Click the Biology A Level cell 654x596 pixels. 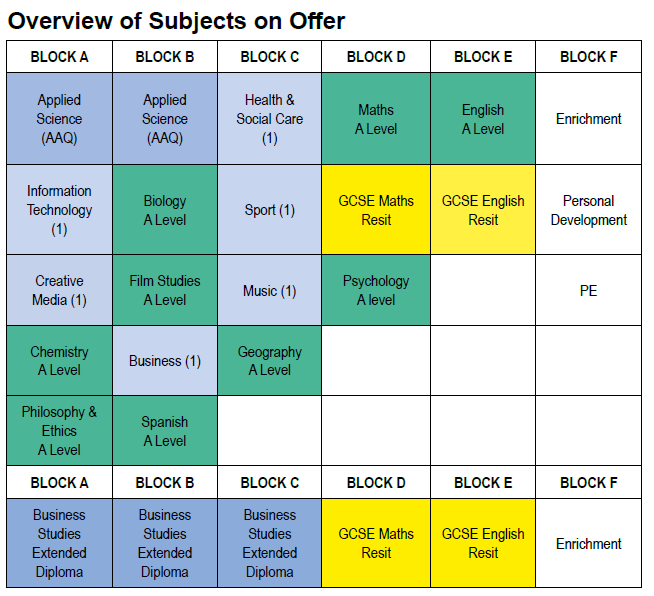click(165, 210)
